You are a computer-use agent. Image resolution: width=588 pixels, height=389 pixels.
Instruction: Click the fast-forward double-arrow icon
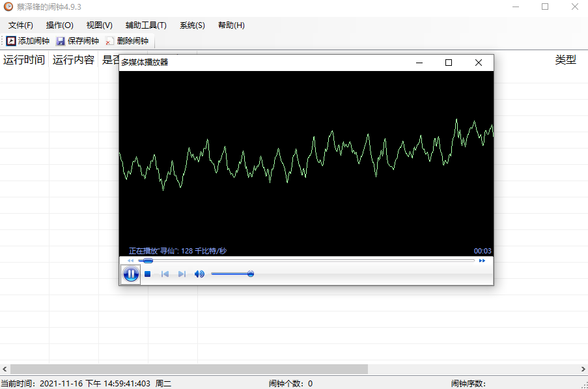tap(482, 261)
